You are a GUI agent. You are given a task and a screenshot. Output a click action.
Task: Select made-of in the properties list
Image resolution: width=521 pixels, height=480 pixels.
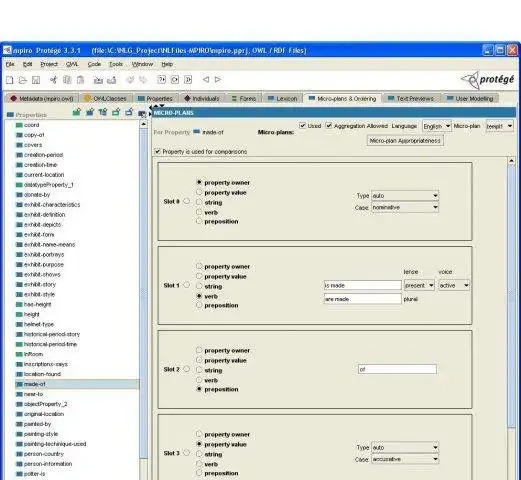(77, 384)
